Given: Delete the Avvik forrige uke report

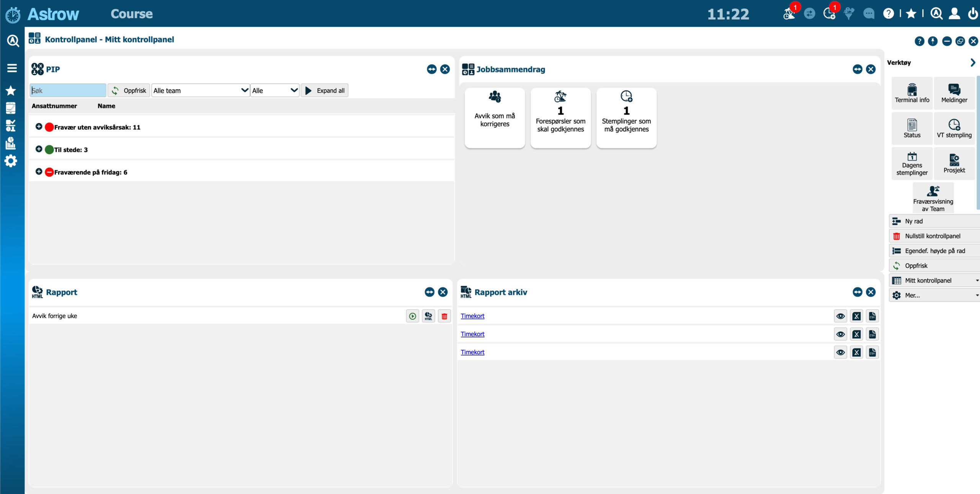Looking at the screenshot, I should coord(444,316).
